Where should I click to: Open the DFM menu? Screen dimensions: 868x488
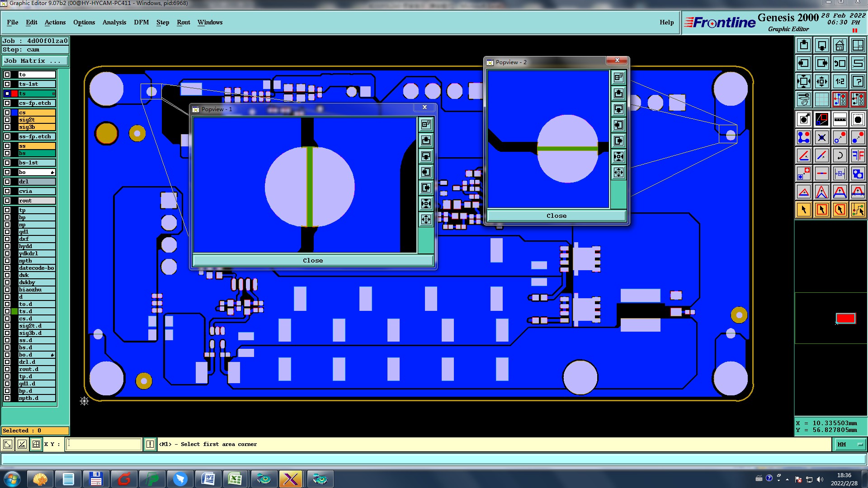tap(141, 22)
